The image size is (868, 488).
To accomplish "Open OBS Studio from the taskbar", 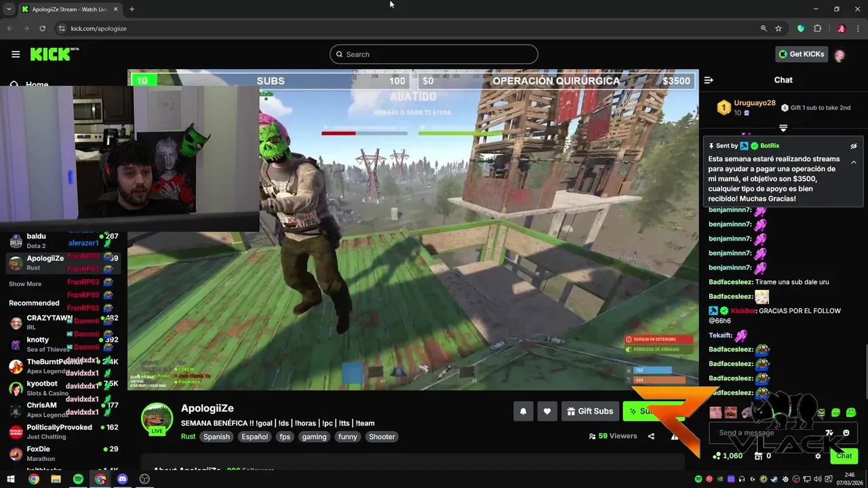I will pos(144,479).
